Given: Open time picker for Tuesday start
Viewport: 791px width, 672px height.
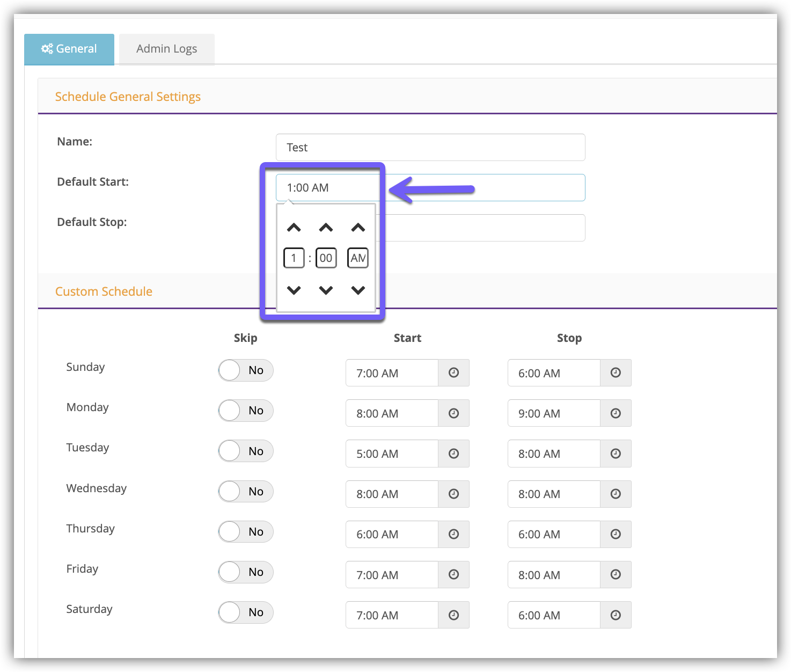Looking at the screenshot, I should 453,454.
